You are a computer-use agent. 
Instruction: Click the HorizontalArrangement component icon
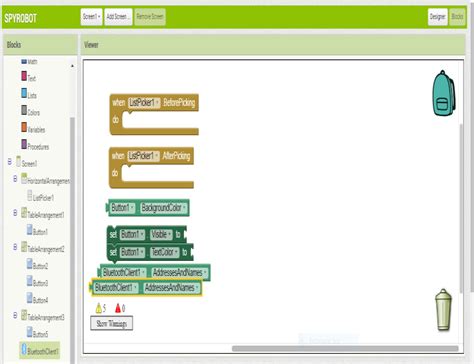pyautogui.click(x=24, y=178)
